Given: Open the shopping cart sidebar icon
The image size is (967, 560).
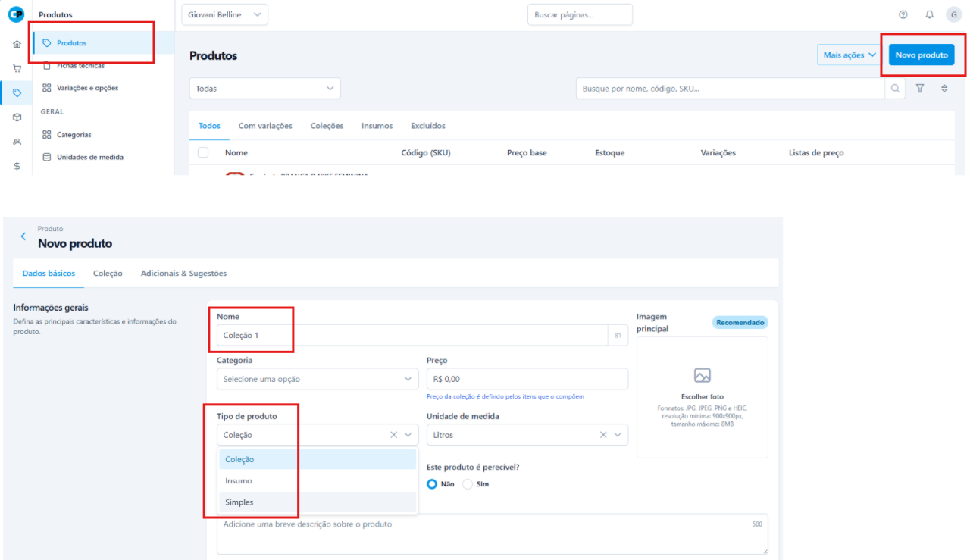Looking at the screenshot, I should pyautogui.click(x=17, y=68).
